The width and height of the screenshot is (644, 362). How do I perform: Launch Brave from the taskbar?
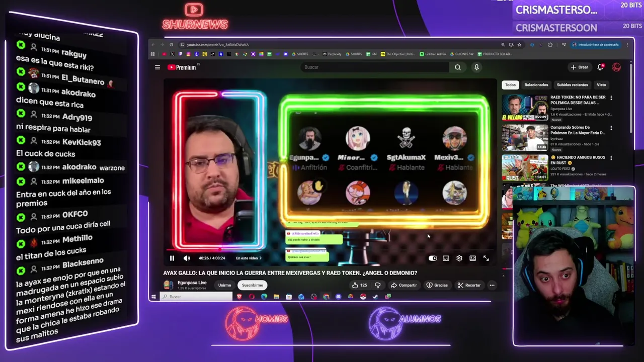[x=239, y=297]
